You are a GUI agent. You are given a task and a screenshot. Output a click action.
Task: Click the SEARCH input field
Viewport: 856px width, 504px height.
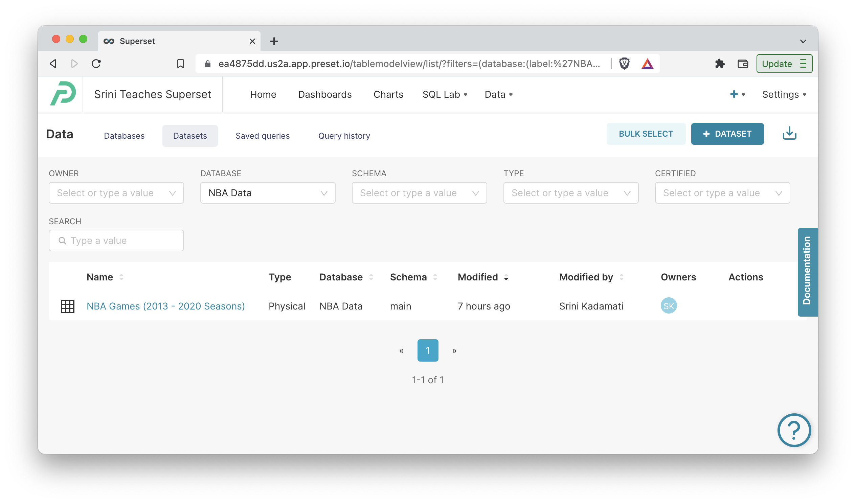pos(116,240)
